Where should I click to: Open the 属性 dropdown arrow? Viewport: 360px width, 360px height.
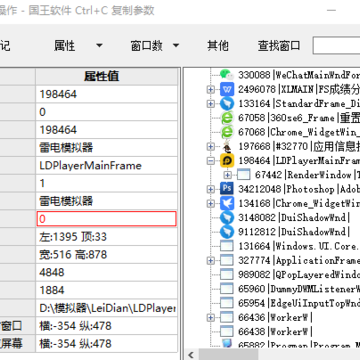99,45
